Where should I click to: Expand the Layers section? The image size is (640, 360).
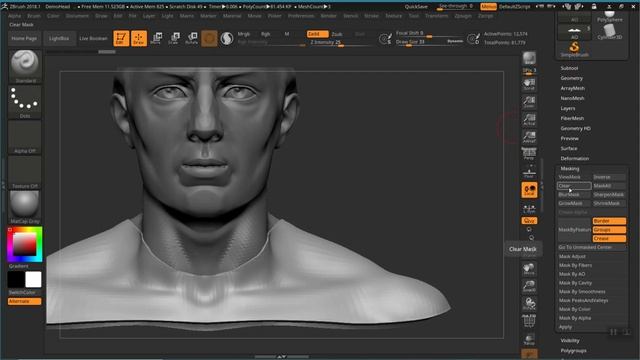click(568, 109)
